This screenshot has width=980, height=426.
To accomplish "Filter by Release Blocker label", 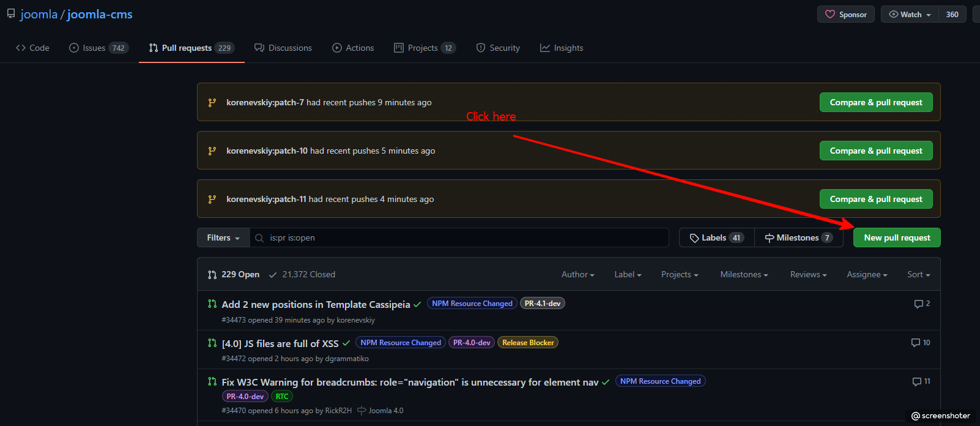I will 528,342.
